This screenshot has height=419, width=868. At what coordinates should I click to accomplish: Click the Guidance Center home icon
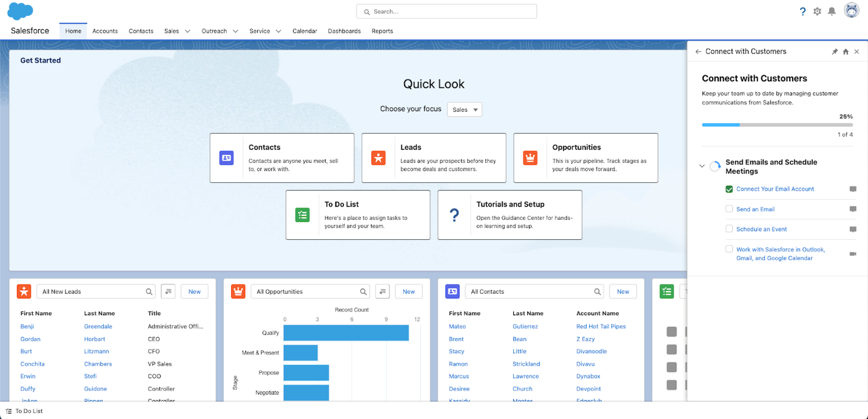[x=846, y=52]
